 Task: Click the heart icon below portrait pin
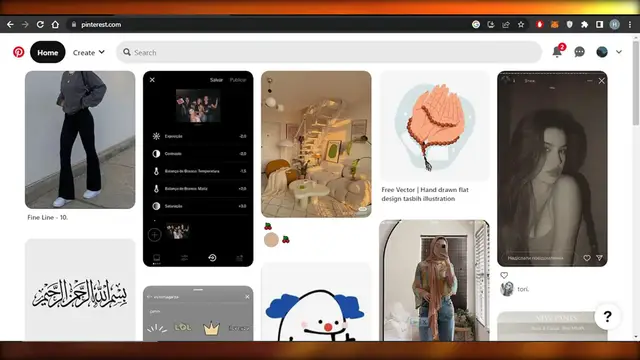(x=504, y=275)
